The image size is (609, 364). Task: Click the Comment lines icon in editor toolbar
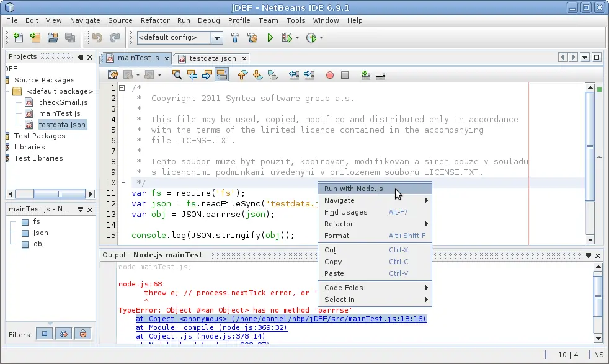pyautogui.click(x=365, y=75)
